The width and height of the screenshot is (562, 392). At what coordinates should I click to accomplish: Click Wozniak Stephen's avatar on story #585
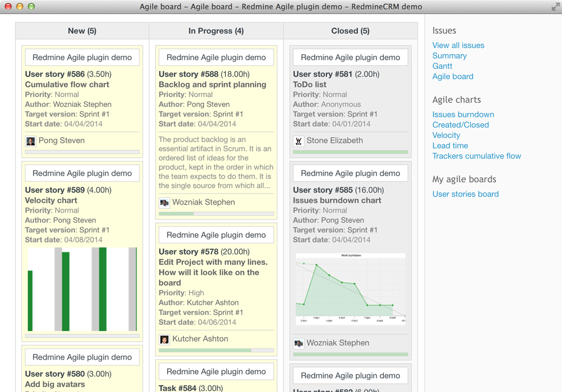click(x=299, y=343)
